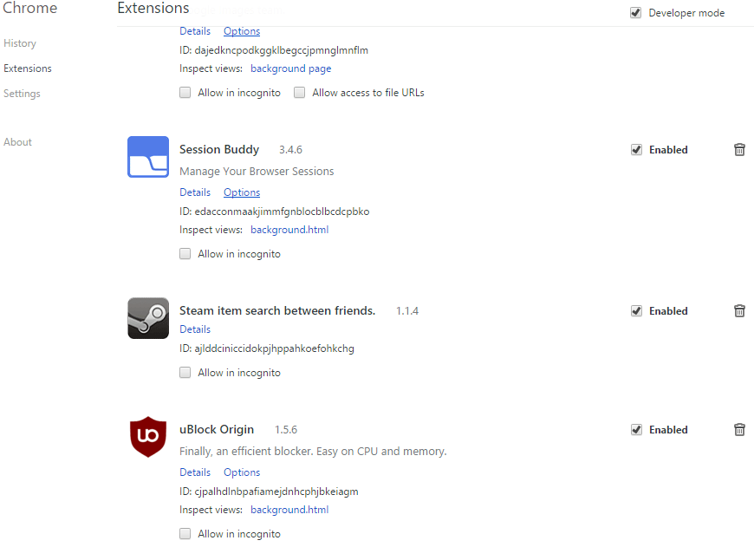754x560 pixels.
Task: Click uBlock Origin version 1.5.6
Action: point(286,430)
